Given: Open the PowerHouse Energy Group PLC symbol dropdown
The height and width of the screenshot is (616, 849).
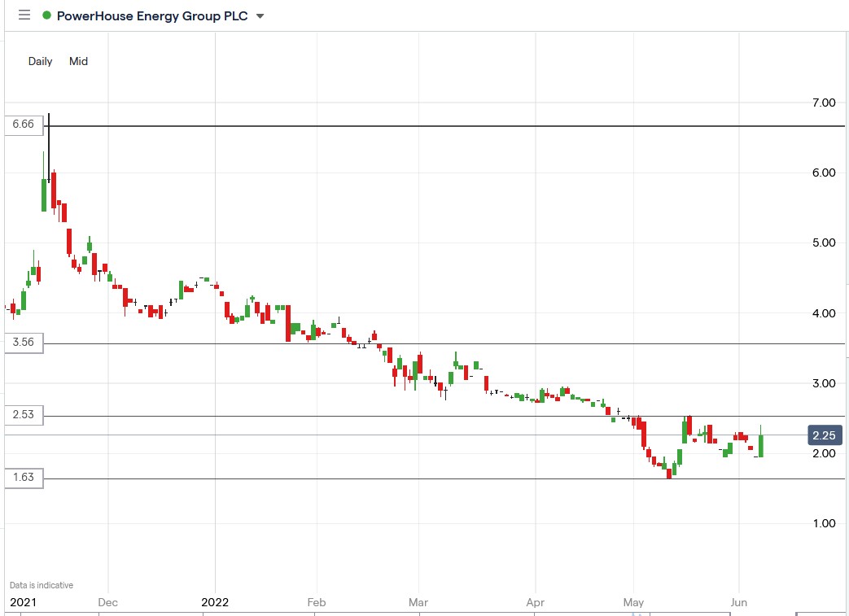Looking at the screenshot, I should (x=259, y=15).
